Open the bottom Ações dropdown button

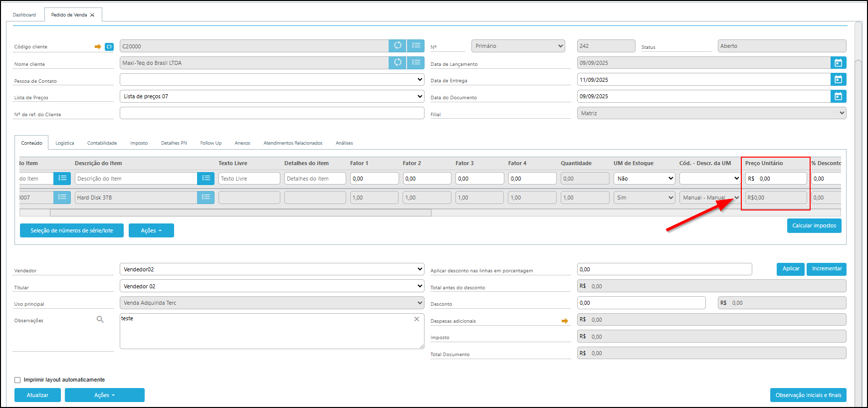pyautogui.click(x=105, y=395)
